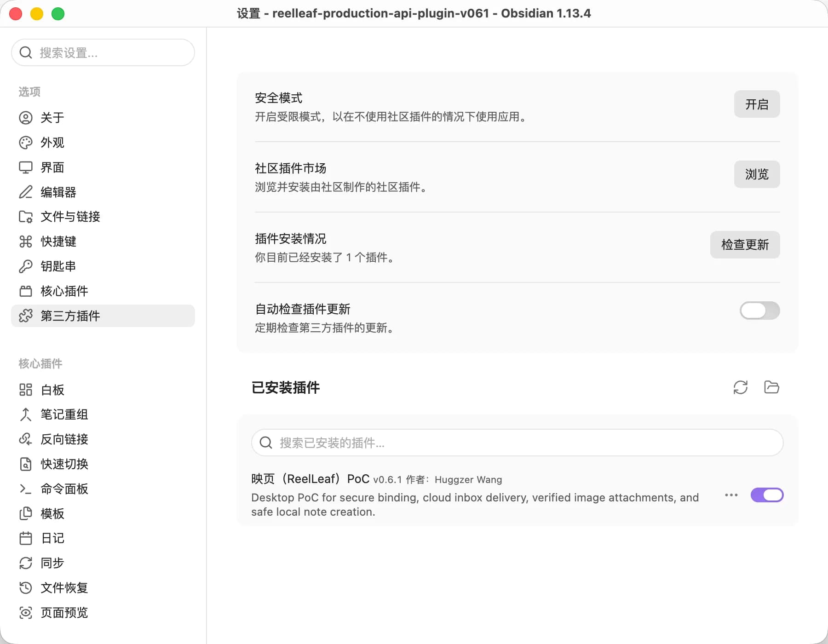
Task: Open plugins folder icon beside 已安装插件
Action: tap(771, 387)
